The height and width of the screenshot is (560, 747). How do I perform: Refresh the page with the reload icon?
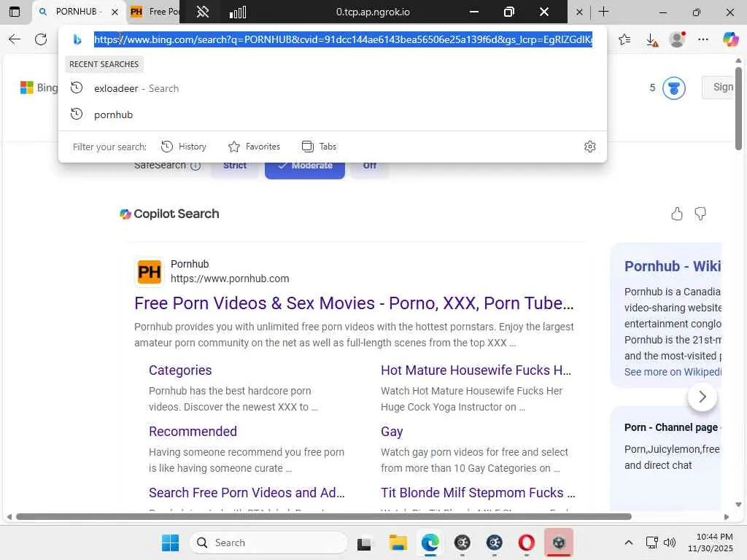pyautogui.click(x=41, y=39)
